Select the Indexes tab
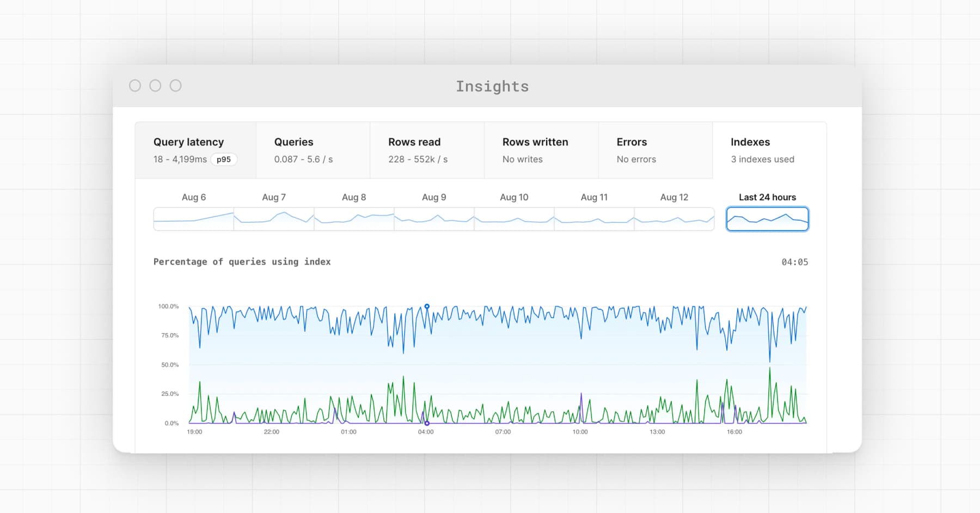The height and width of the screenshot is (513, 980). (x=769, y=150)
